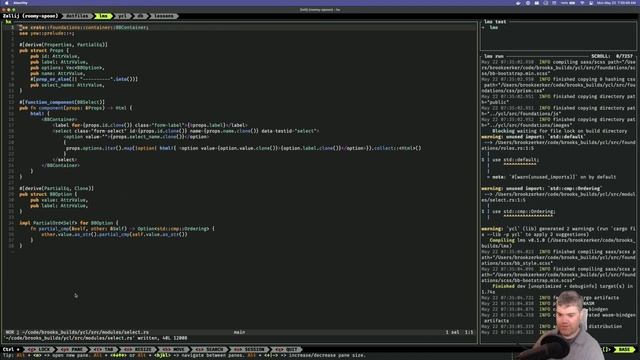The height and width of the screenshot is (360, 640).
Task: Select the active lms Zellij tab
Action: [103, 16]
